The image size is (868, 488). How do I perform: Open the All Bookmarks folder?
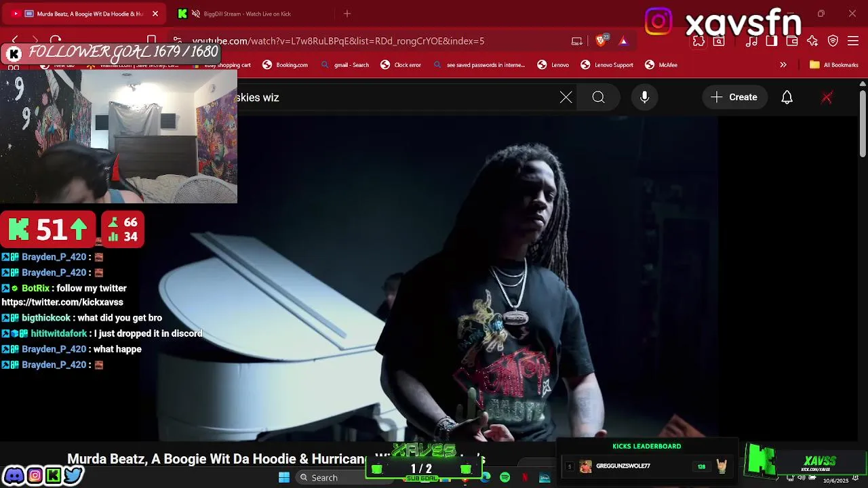point(834,65)
